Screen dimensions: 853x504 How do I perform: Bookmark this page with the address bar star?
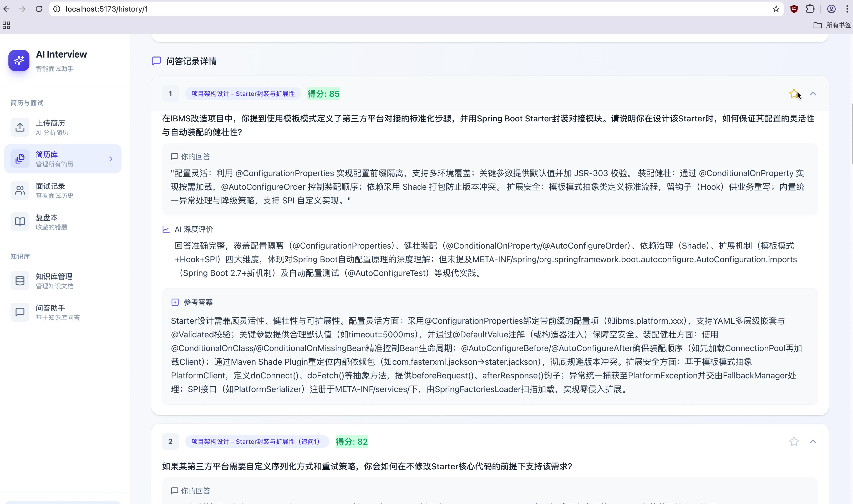click(776, 9)
